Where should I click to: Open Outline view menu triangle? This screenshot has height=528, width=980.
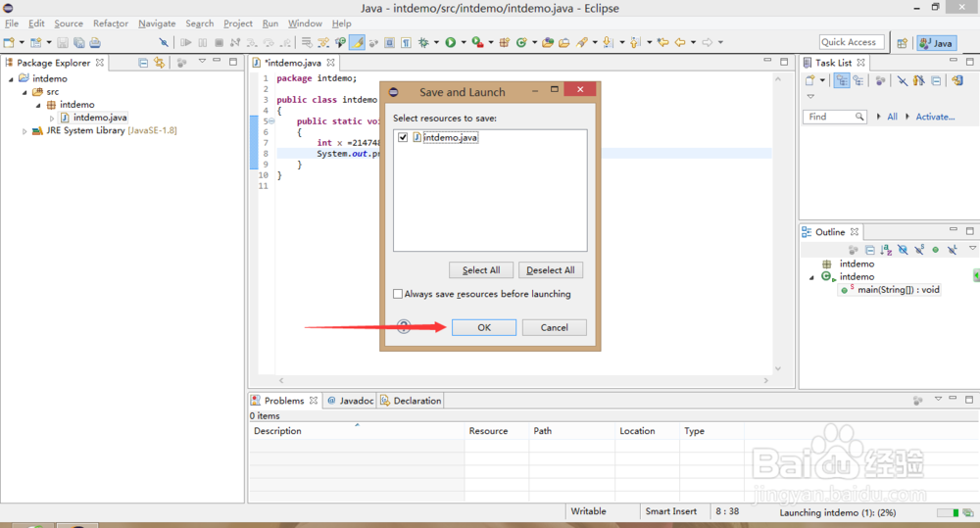tap(972, 249)
